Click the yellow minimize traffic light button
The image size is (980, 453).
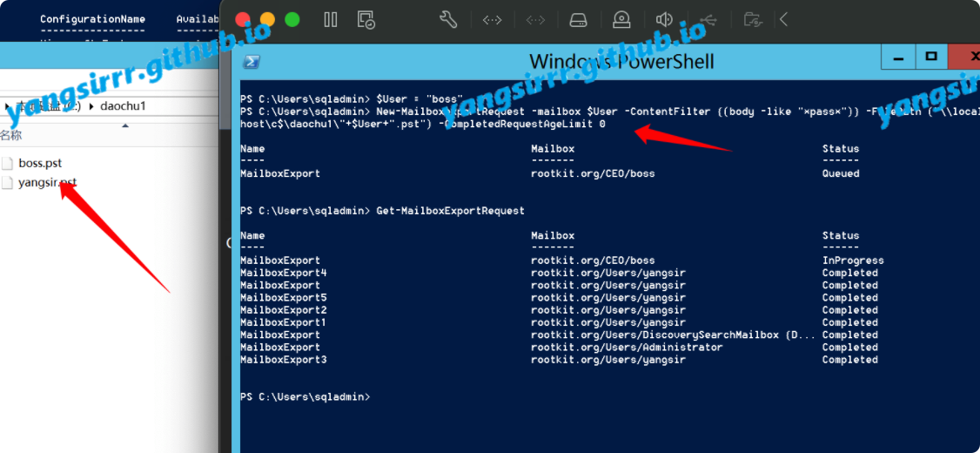click(x=267, y=19)
